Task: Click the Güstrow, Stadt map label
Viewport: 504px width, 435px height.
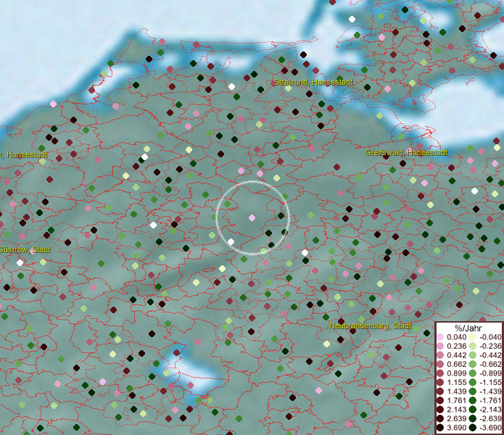Action: coord(25,249)
